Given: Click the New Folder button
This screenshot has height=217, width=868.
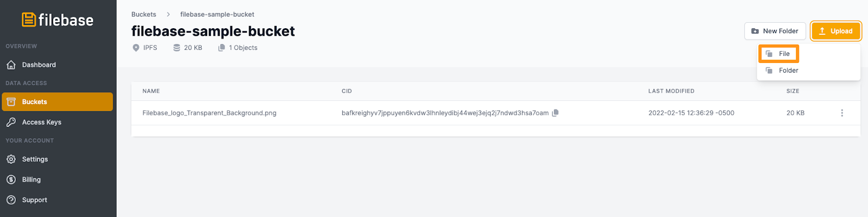Looking at the screenshot, I should 775,31.
